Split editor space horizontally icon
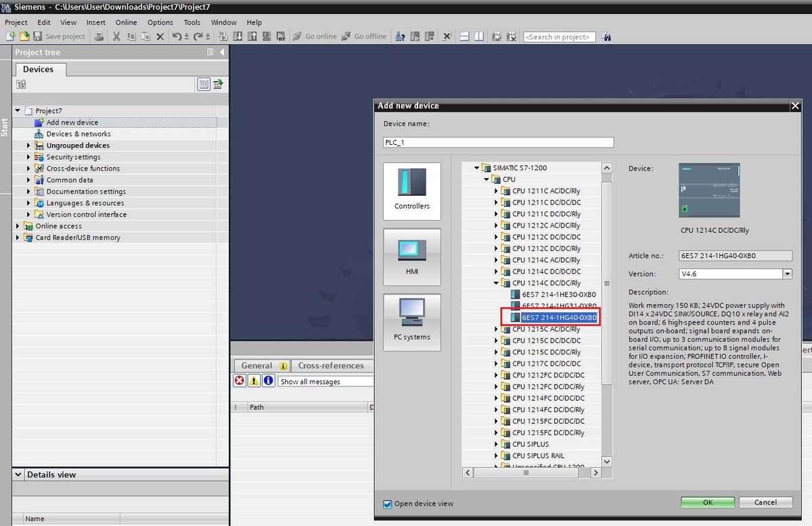This screenshot has height=526, width=812. [465, 37]
